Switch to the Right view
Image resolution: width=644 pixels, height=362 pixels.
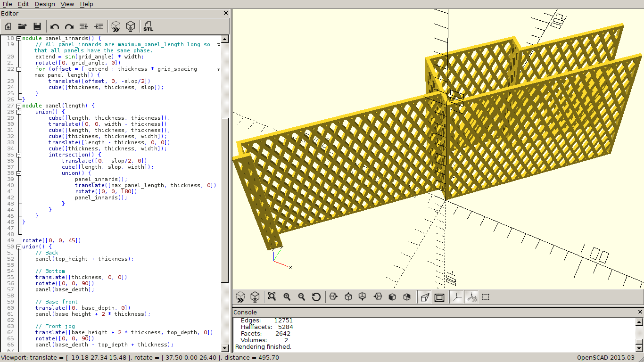point(333,297)
